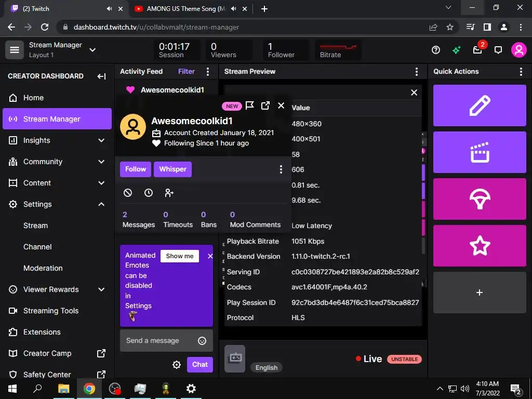The height and width of the screenshot is (399, 532).
Task: Click the Chat send button
Action: point(200,365)
